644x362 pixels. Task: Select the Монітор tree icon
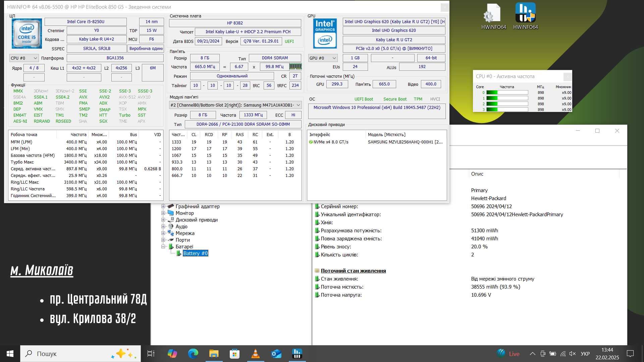pyautogui.click(x=171, y=213)
